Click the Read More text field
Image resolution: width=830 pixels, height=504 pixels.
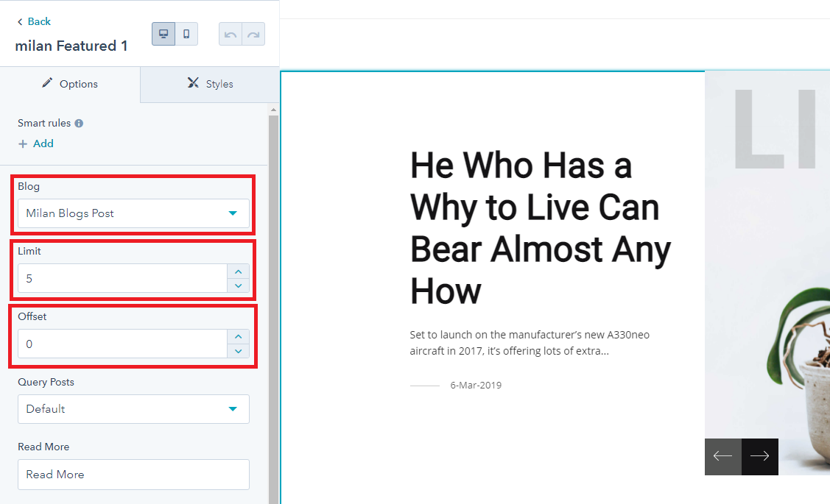pyautogui.click(x=133, y=475)
